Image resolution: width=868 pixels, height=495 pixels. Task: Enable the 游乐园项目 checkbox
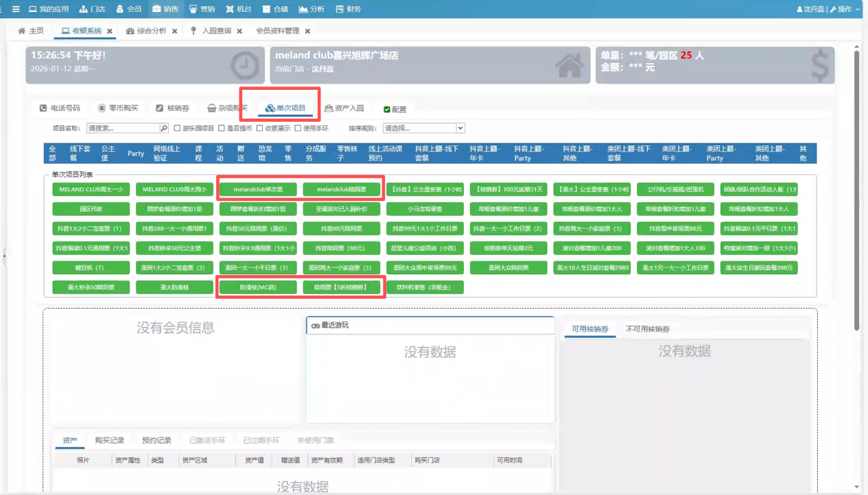tap(177, 128)
